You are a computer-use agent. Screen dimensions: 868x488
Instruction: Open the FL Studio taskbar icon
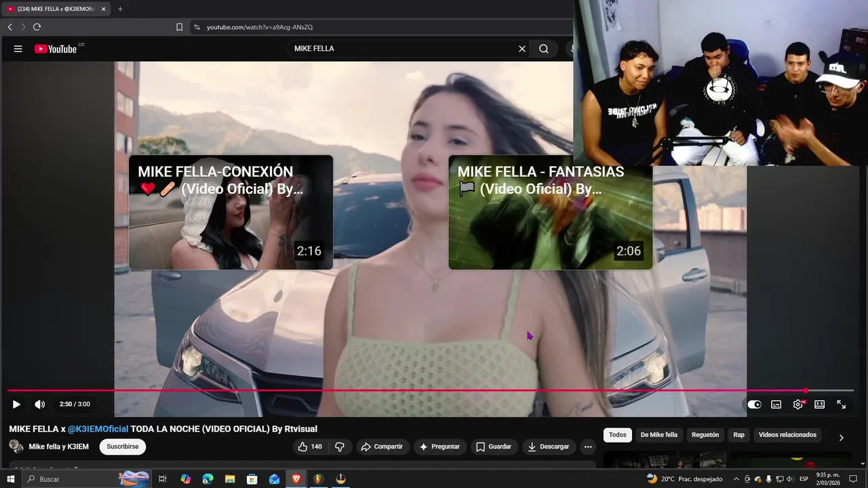(x=318, y=479)
